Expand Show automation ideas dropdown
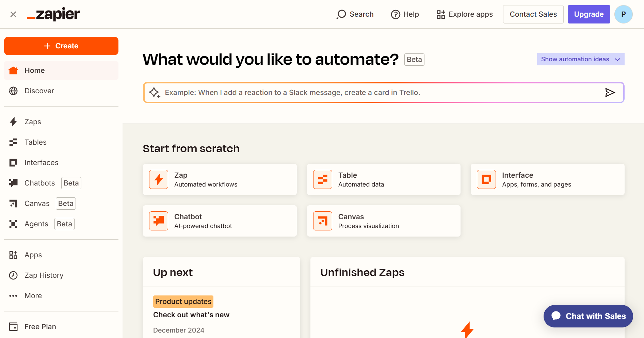Viewport: 644px width, 338px height. 581,59
